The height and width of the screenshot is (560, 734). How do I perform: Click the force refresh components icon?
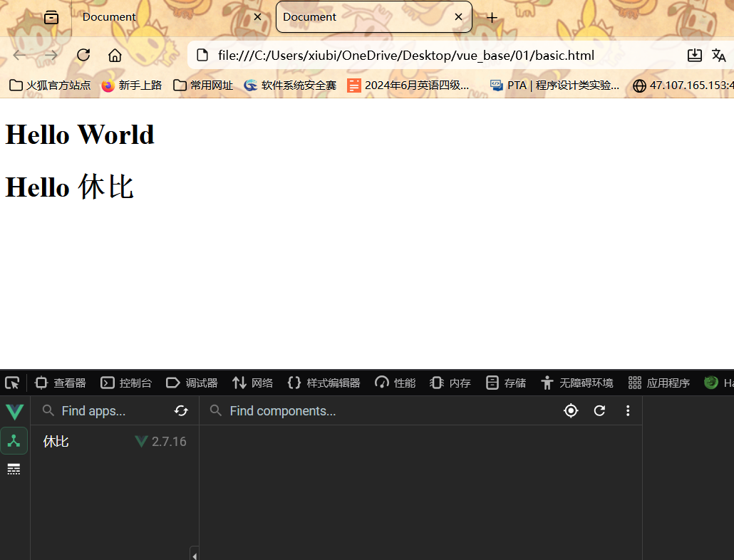pos(599,410)
